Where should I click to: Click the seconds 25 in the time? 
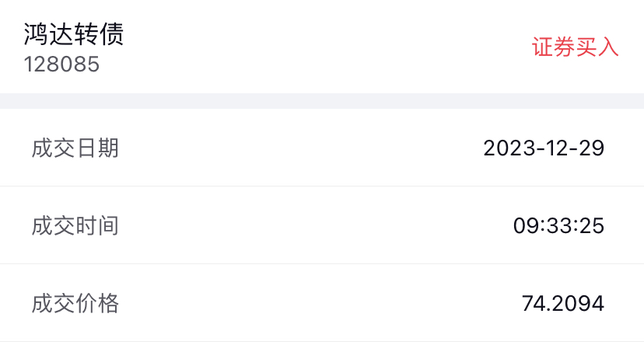pyautogui.click(x=592, y=226)
